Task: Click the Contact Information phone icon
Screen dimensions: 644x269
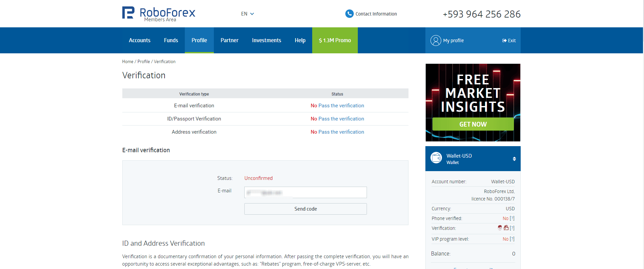Action: pos(349,14)
